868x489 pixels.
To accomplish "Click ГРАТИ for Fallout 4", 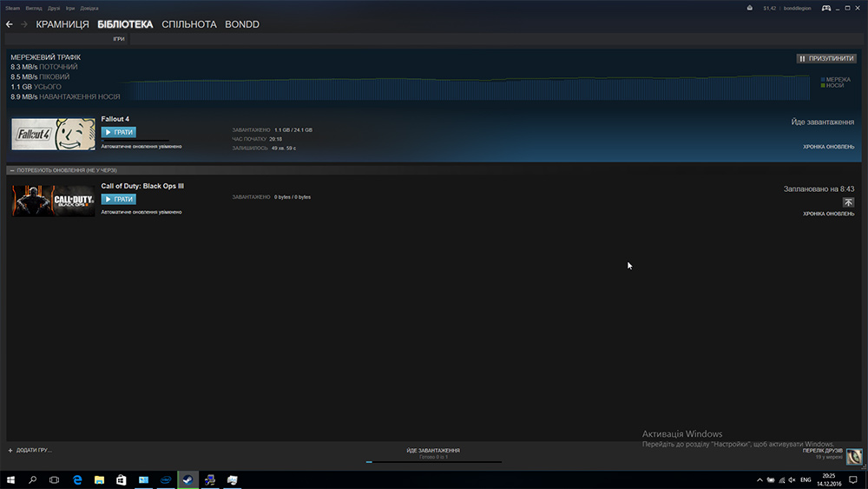I will tap(118, 132).
